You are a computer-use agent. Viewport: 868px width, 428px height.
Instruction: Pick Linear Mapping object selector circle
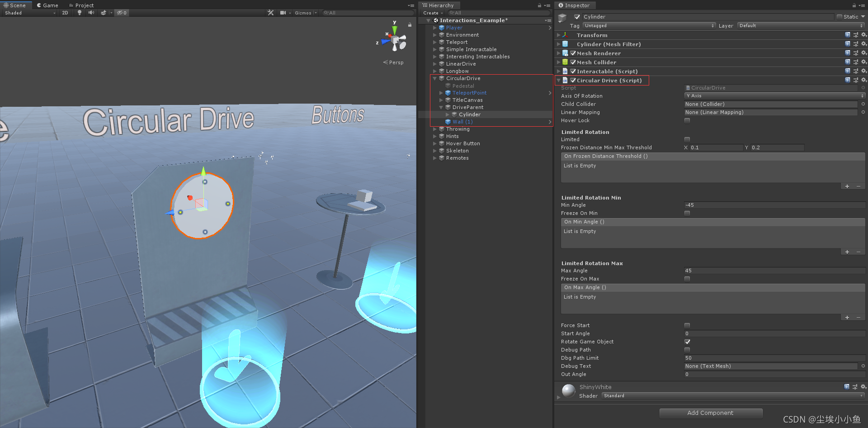tap(863, 112)
